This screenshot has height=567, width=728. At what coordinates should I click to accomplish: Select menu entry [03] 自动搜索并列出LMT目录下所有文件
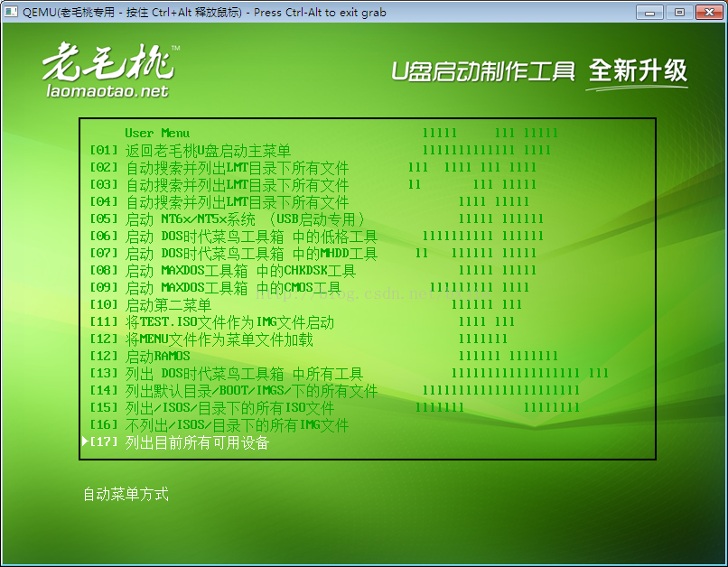click(x=219, y=185)
